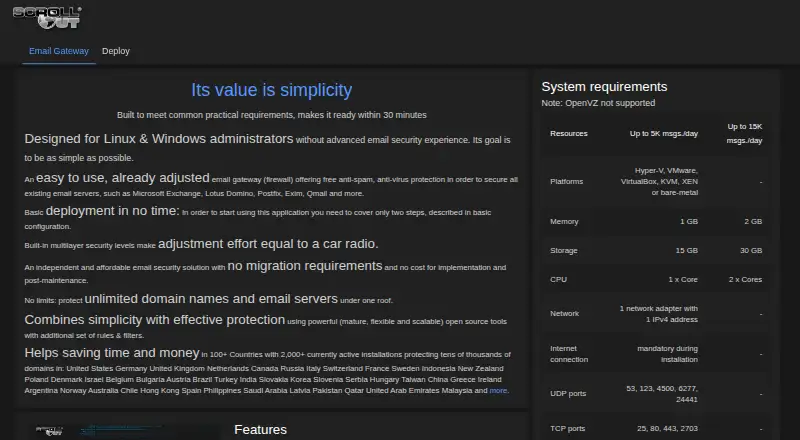800x440 pixels.
Task: Click the 'easy to use, already adjusted' phrase
Action: [122, 178]
